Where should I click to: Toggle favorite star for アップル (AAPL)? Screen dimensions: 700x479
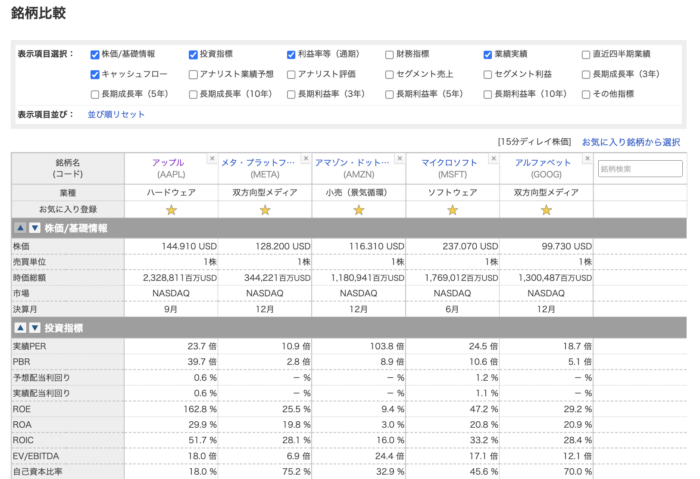point(171,210)
